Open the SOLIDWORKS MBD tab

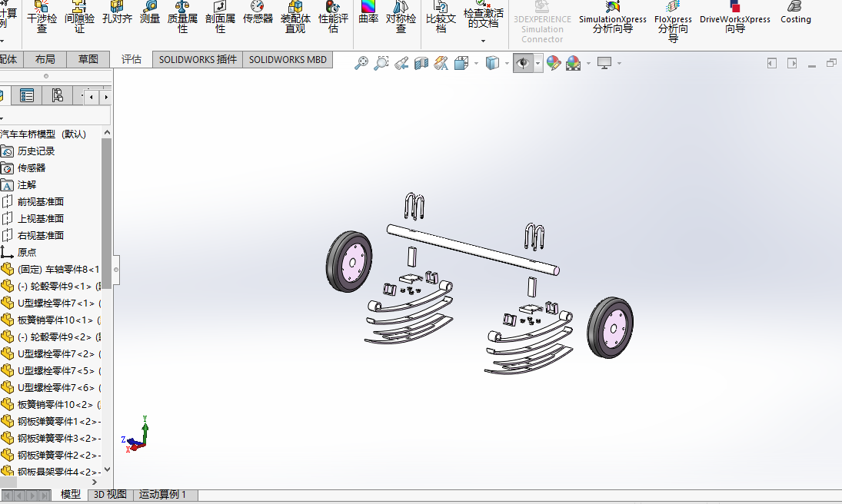[x=288, y=60]
